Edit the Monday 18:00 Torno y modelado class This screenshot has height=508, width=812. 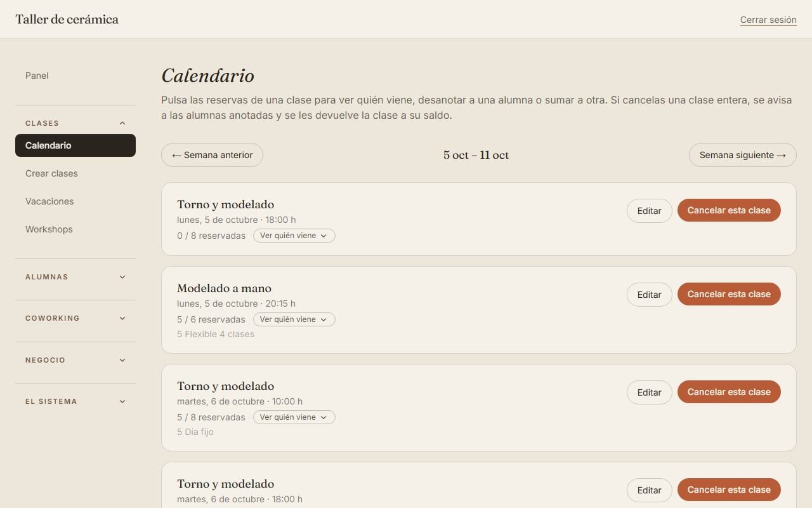649,211
